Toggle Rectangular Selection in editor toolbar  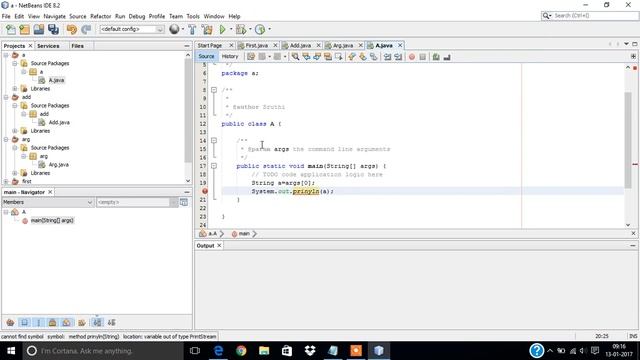[x=339, y=57]
